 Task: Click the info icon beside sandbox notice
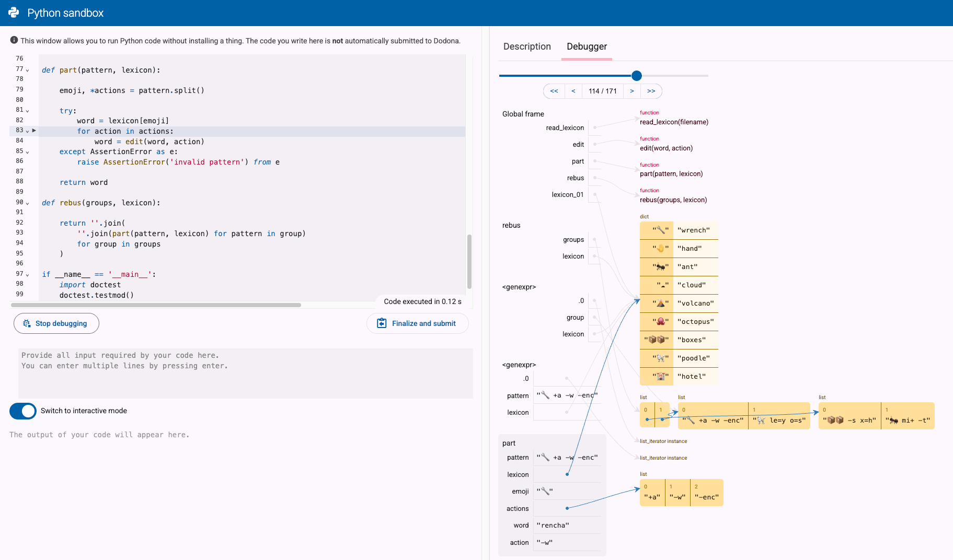click(14, 40)
